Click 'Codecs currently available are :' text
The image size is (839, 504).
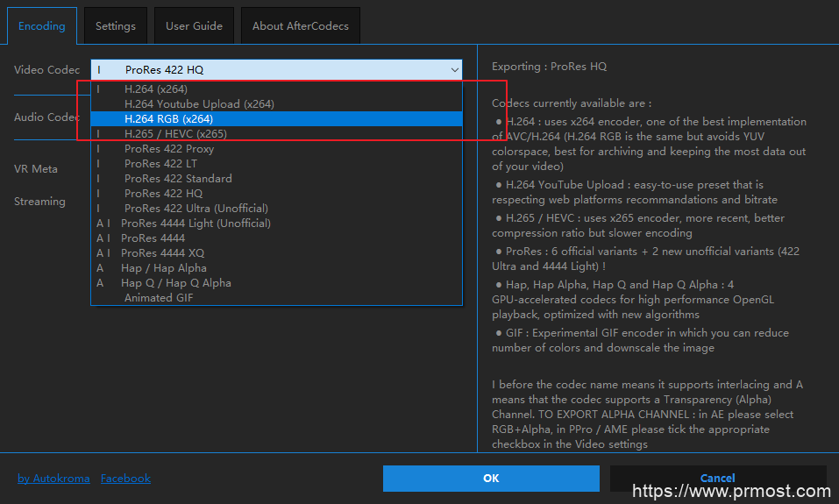click(572, 103)
